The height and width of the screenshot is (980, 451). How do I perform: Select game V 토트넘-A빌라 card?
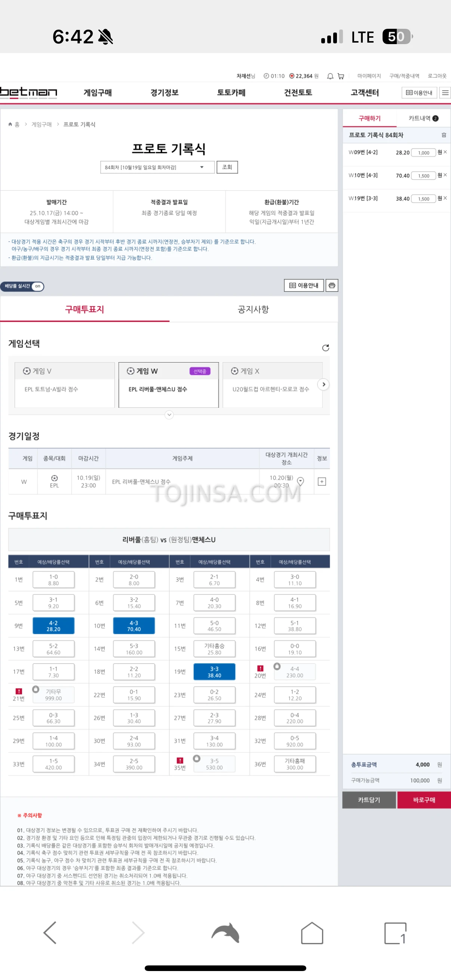65,385
